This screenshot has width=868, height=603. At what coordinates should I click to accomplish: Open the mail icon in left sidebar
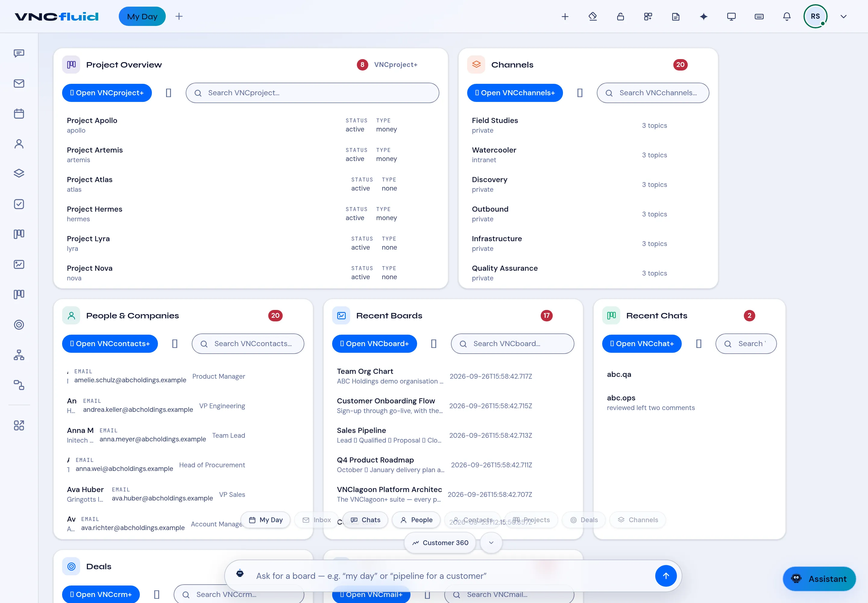(19, 84)
